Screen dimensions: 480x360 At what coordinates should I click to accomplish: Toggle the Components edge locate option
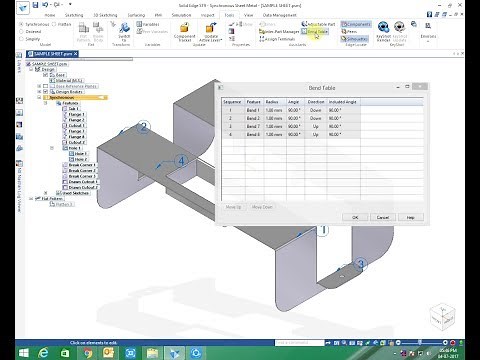tap(356, 24)
